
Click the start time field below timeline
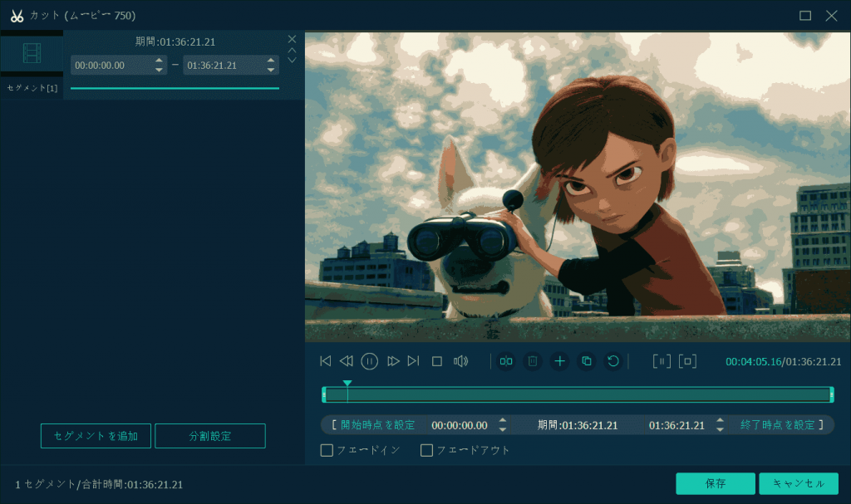(x=460, y=425)
